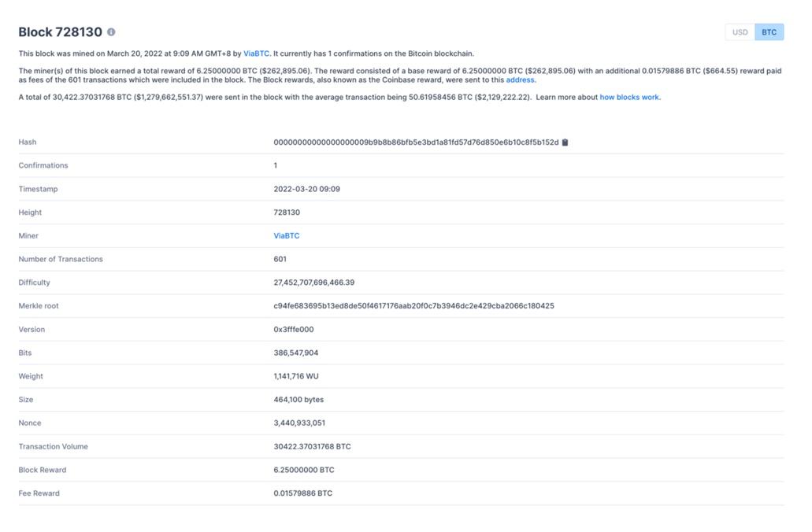Click the Difficulty row label
Image resolution: width=812 pixels, height=532 pixels.
pos(34,283)
